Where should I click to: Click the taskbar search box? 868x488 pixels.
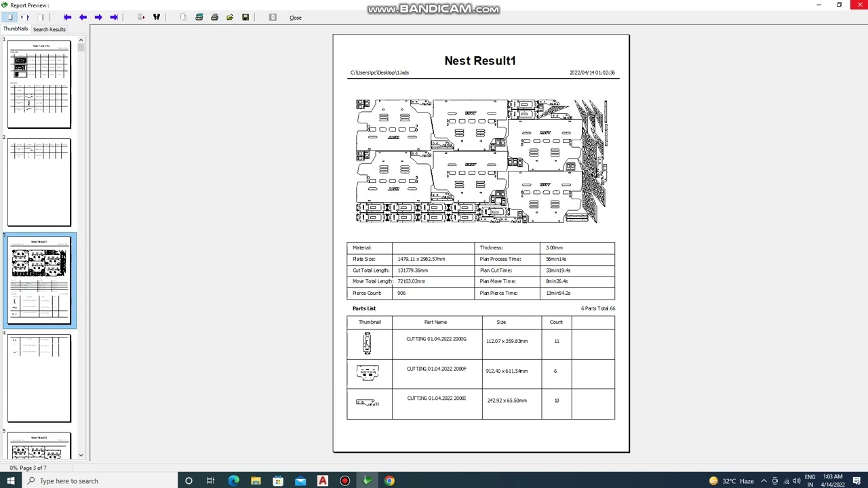(98, 481)
